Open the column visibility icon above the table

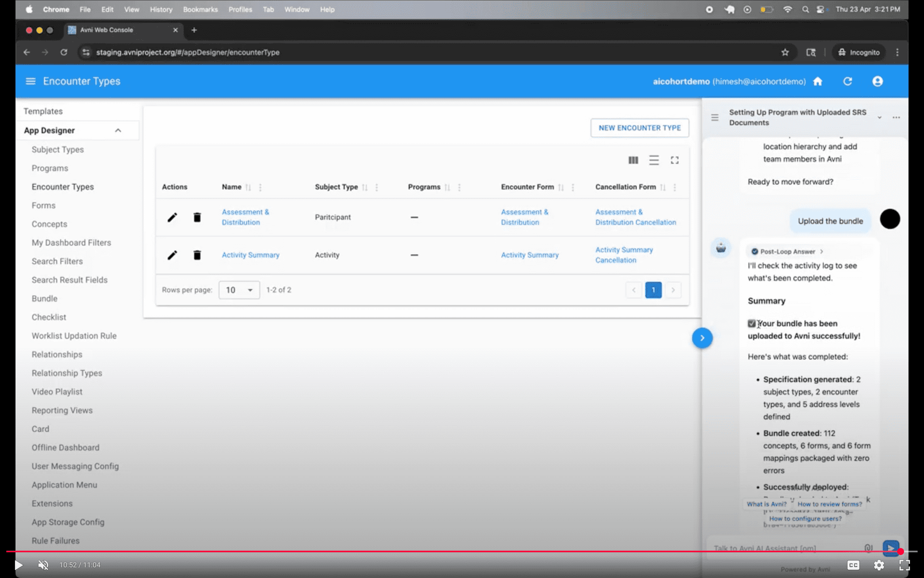pos(633,160)
